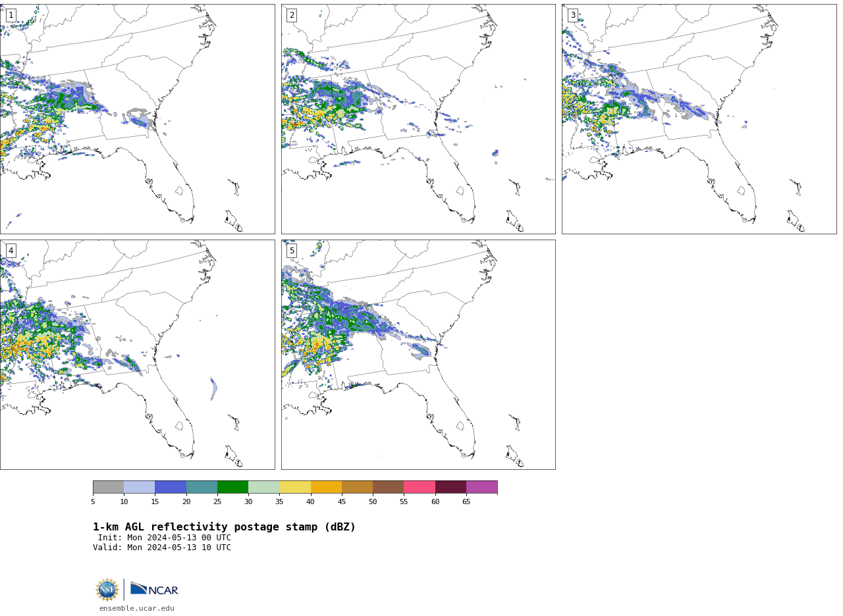Click the light lavender 10-15 dBZ swatch

[x=139, y=487]
